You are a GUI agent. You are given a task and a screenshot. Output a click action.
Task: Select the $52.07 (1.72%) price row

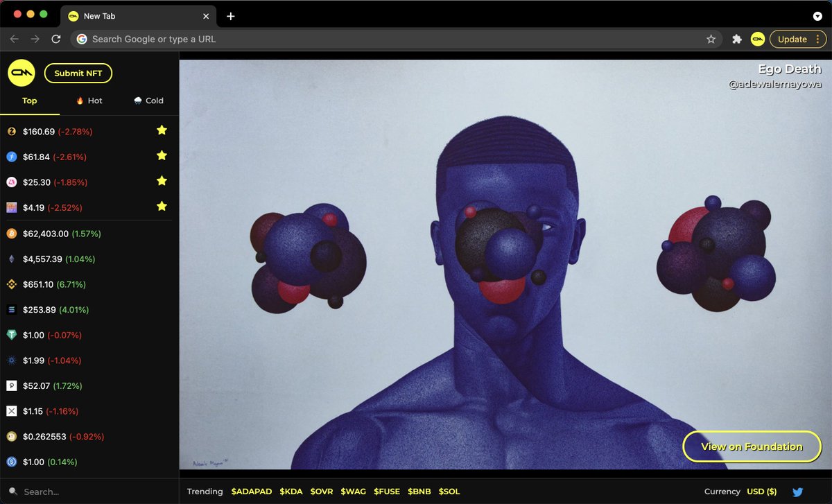click(x=89, y=385)
